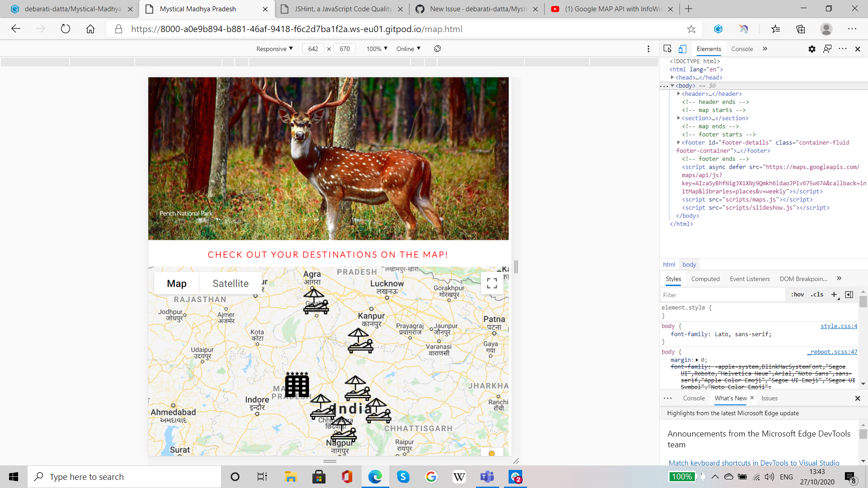Open the 100% zoom level dropdown
868x488 pixels.
pyautogui.click(x=376, y=48)
